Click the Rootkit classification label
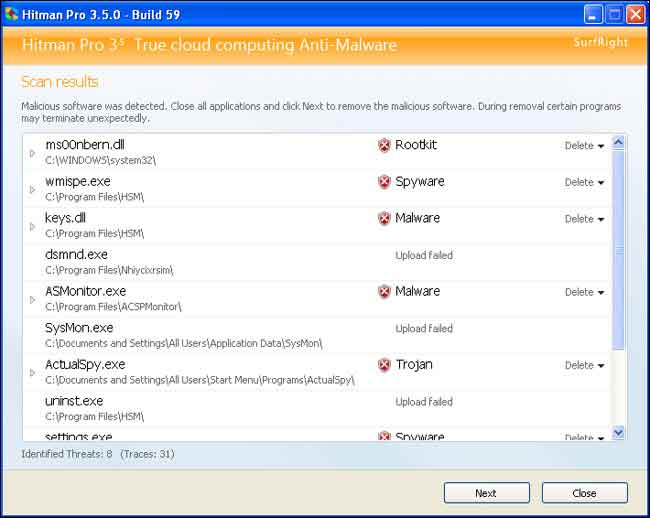The height and width of the screenshot is (518, 650). [416, 145]
